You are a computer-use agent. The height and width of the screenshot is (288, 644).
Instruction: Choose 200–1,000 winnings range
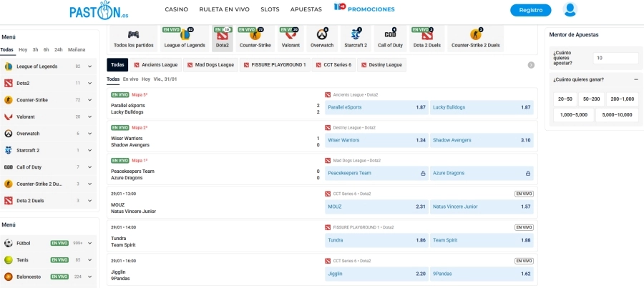point(623,99)
